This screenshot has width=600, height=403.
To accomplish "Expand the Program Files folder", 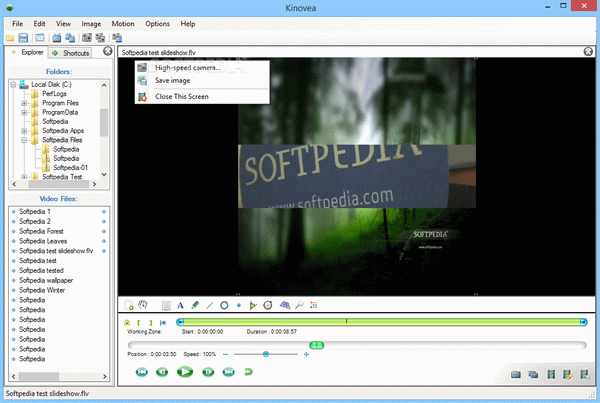I will pos(24,103).
